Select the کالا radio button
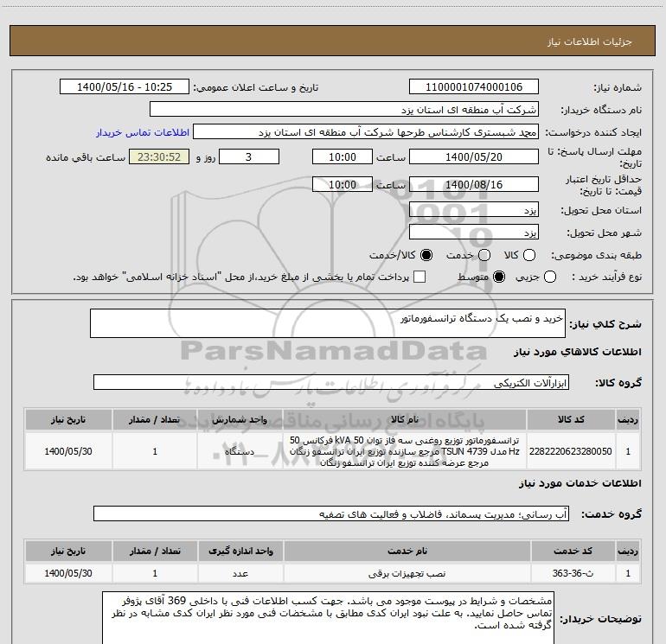 point(529,255)
